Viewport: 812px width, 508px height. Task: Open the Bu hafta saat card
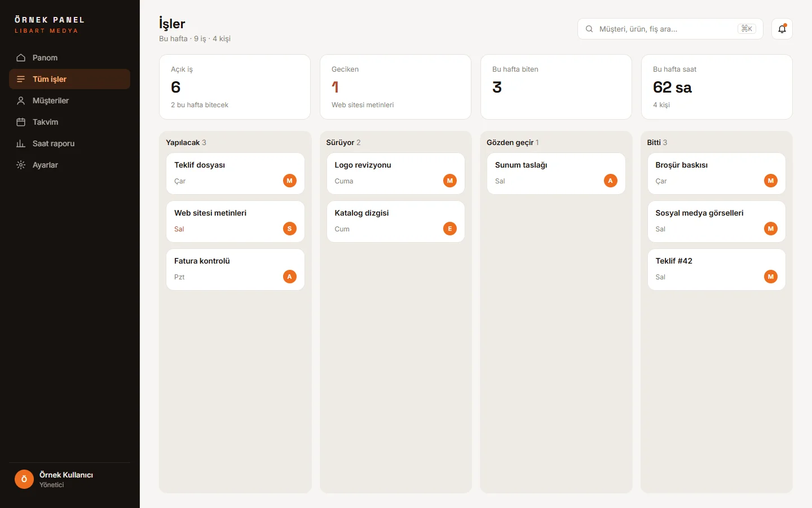click(x=717, y=87)
